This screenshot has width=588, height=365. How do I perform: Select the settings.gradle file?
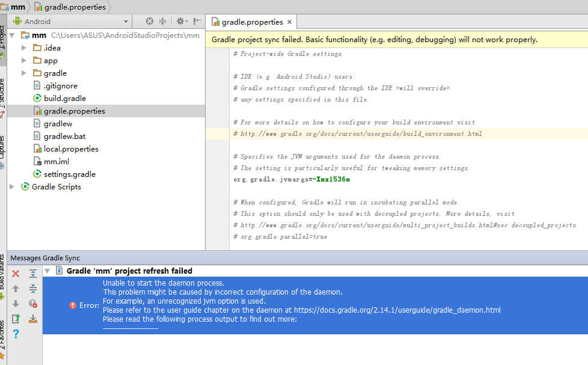69,174
